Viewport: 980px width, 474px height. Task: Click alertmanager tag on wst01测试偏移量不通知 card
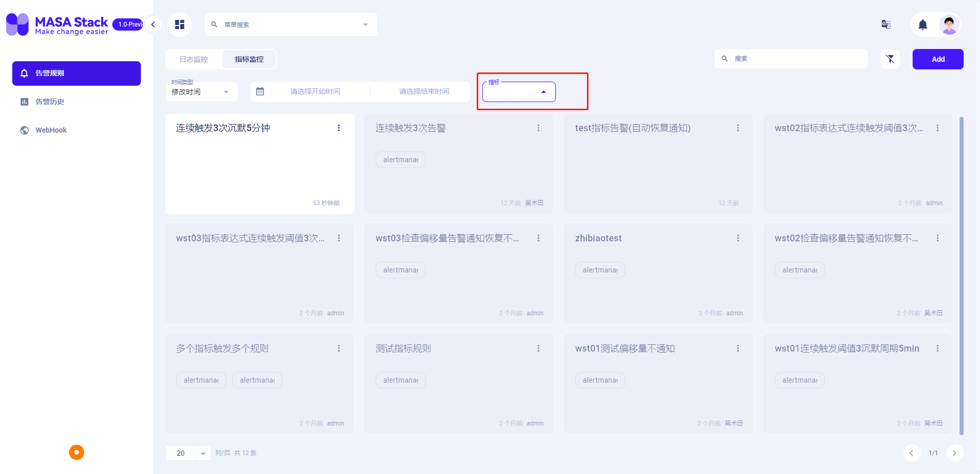(x=600, y=380)
